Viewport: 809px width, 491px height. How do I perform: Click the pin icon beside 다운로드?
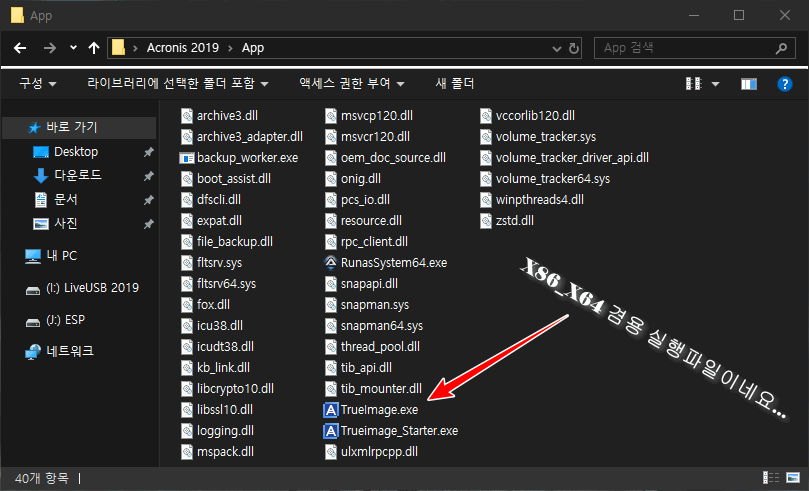[x=149, y=176]
